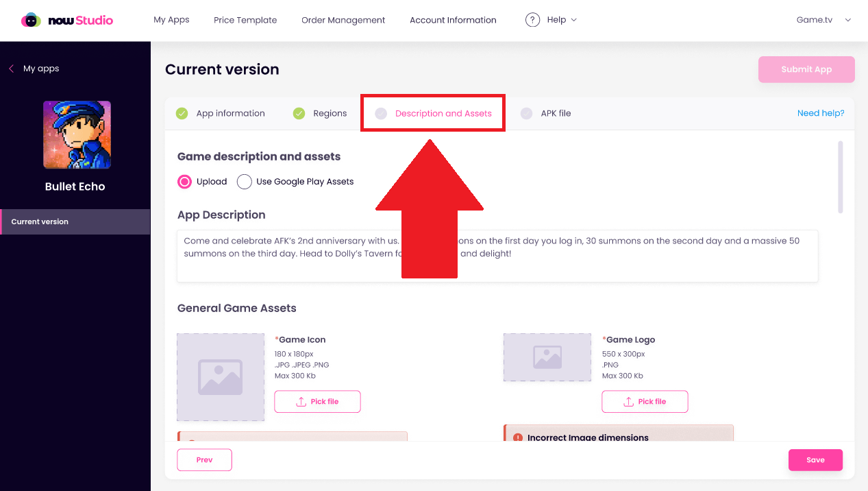The image size is (868, 491).
Task: Click the red error icon beside Incorrect Image dimensions
Action: click(x=518, y=438)
